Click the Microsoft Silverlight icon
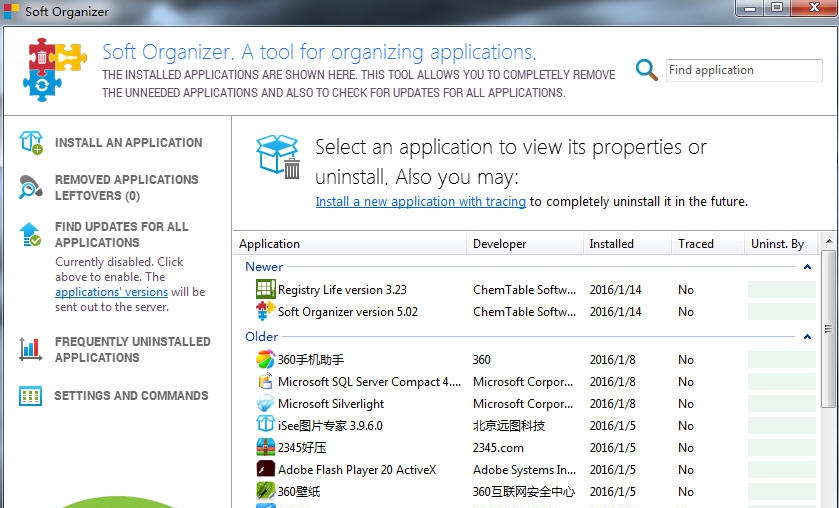The height and width of the screenshot is (508, 839). click(265, 404)
